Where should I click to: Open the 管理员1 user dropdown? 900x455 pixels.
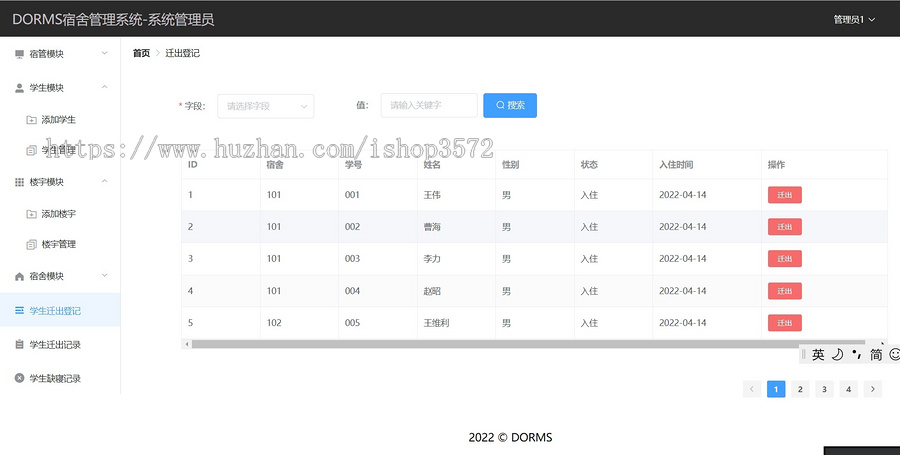[x=854, y=20]
